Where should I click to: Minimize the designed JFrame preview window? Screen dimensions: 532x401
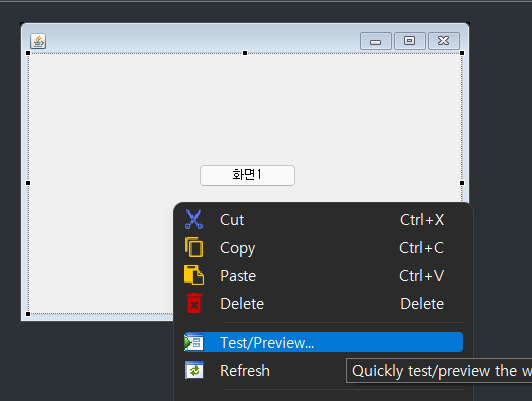[x=376, y=41]
